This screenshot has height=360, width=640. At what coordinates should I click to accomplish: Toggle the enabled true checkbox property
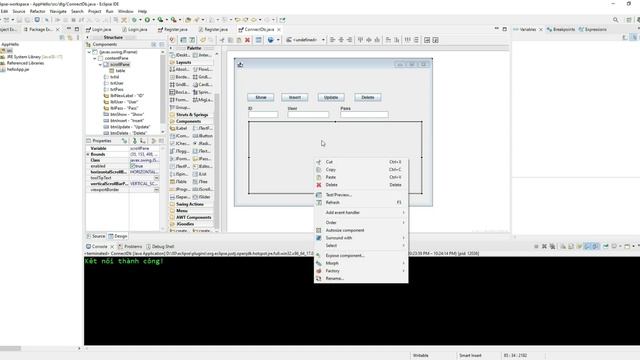click(x=132, y=166)
